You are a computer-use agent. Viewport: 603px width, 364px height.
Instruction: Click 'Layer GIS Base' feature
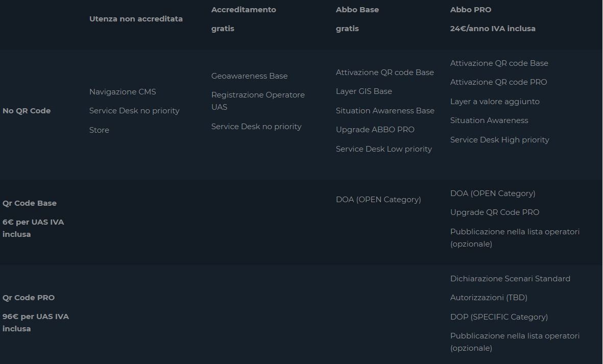pyautogui.click(x=364, y=91)
